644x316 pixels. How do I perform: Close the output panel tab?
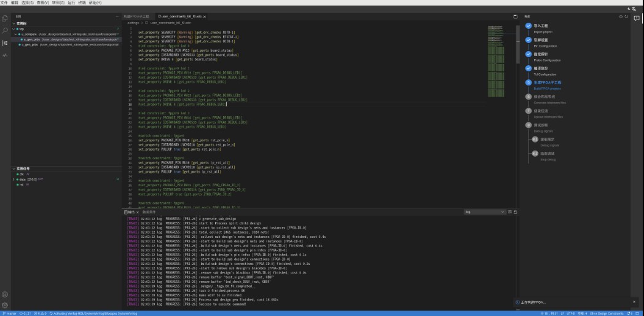pos(138,212)
